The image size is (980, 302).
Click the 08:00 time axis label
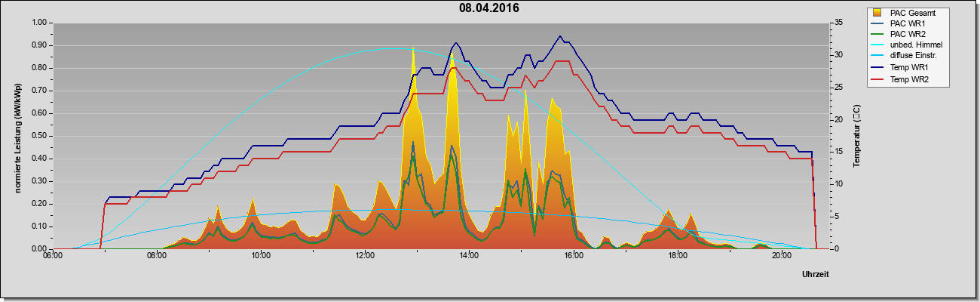(x=157, y=256)
